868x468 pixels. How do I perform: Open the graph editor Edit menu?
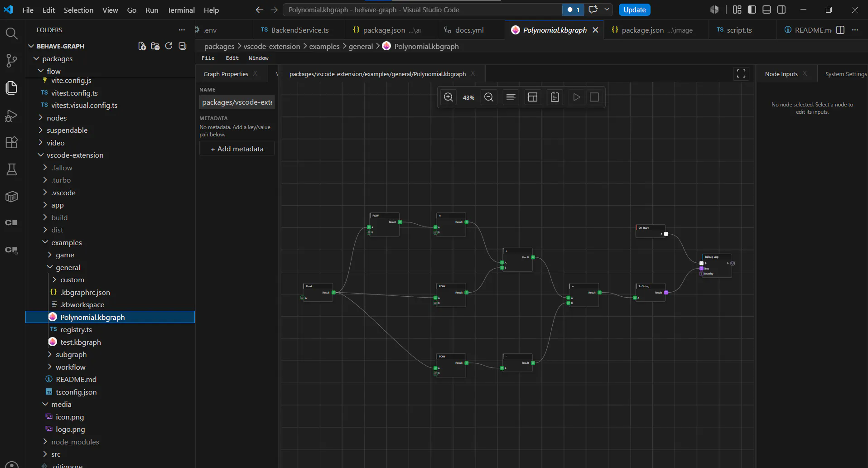click(x=232, y=58)
